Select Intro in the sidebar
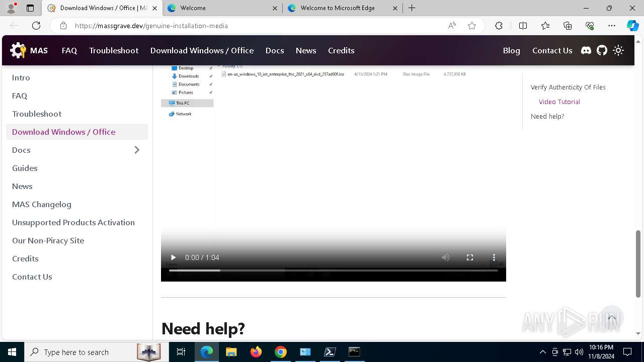The image size is (644, 362). pyautogui.click(x=77, y=77)
